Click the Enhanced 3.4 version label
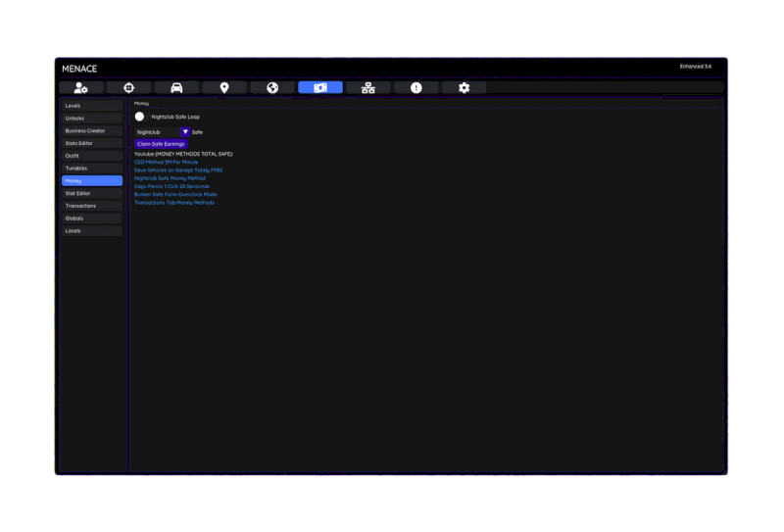784x532 pixels. click(695, 67)
